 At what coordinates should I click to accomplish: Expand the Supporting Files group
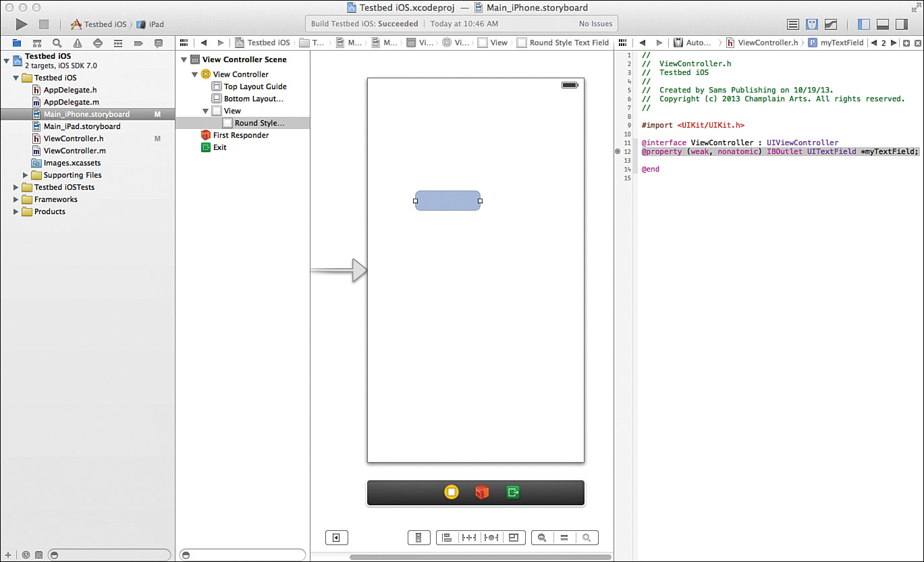(26, 175)
